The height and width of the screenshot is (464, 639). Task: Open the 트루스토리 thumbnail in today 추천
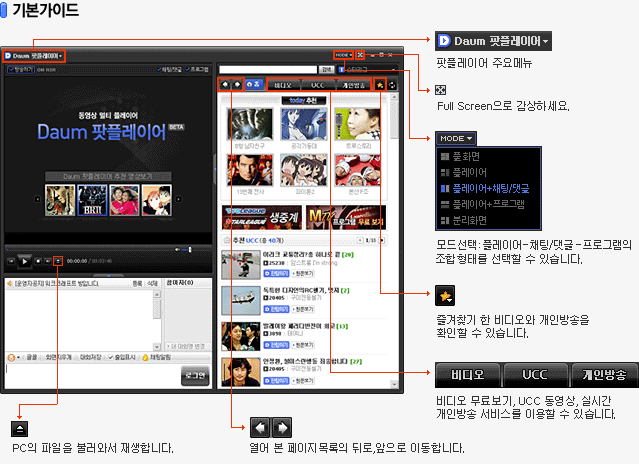pos(357,124)
